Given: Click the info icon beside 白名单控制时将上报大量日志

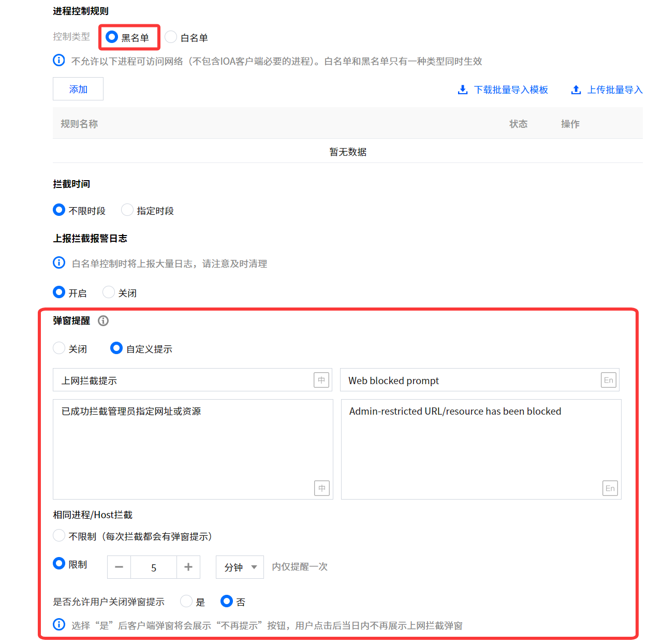Looking at the screenshot, I should tap(59, 263).
